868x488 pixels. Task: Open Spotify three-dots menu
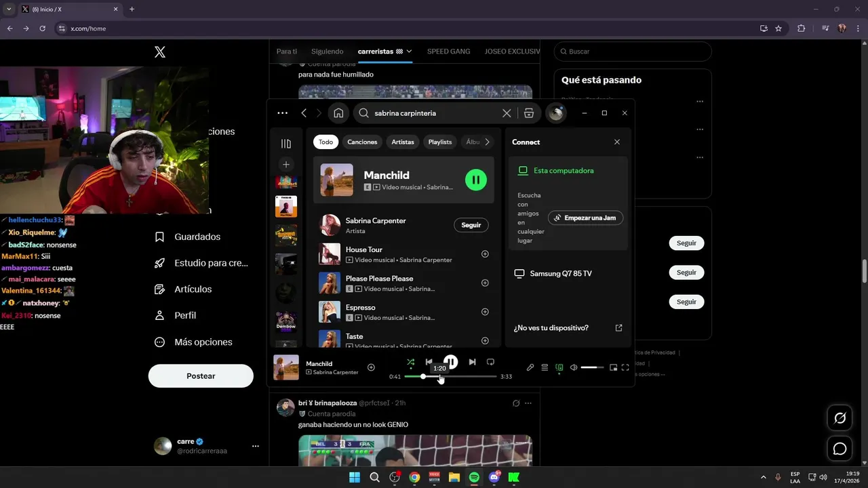(283, 113)
